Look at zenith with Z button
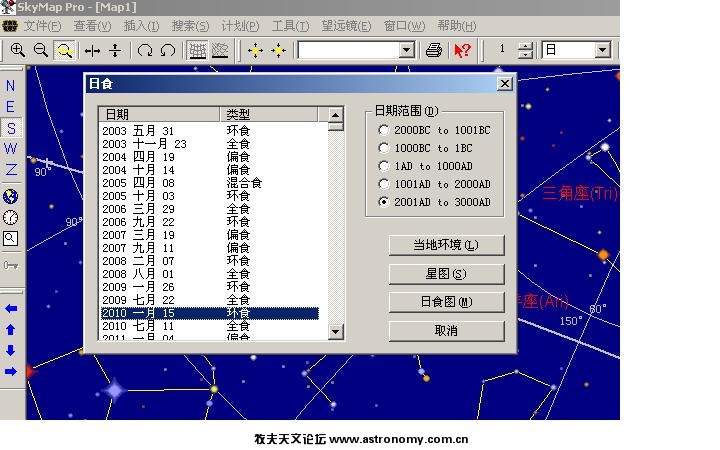The height and width of the screenshot is (450, 720). (10, 169)
